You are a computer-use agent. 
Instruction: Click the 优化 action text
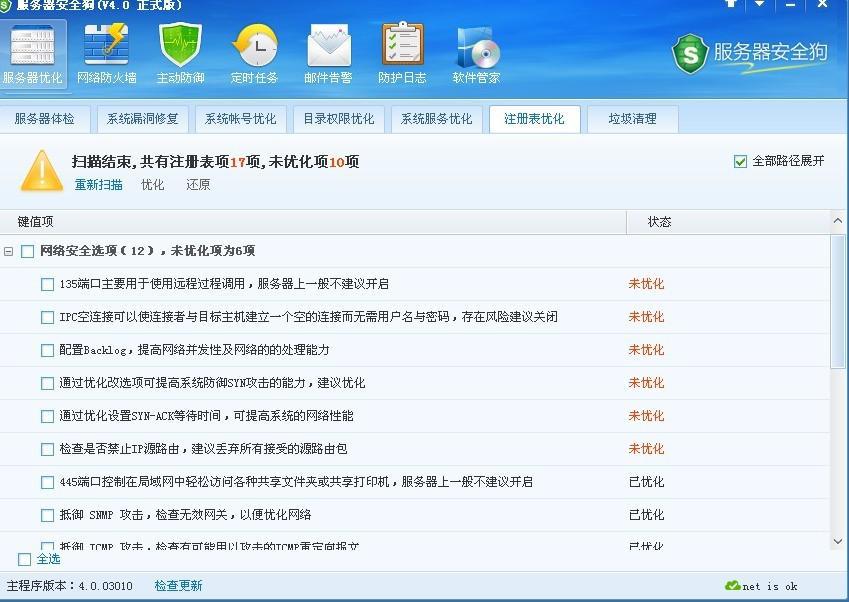click(152, 185)
